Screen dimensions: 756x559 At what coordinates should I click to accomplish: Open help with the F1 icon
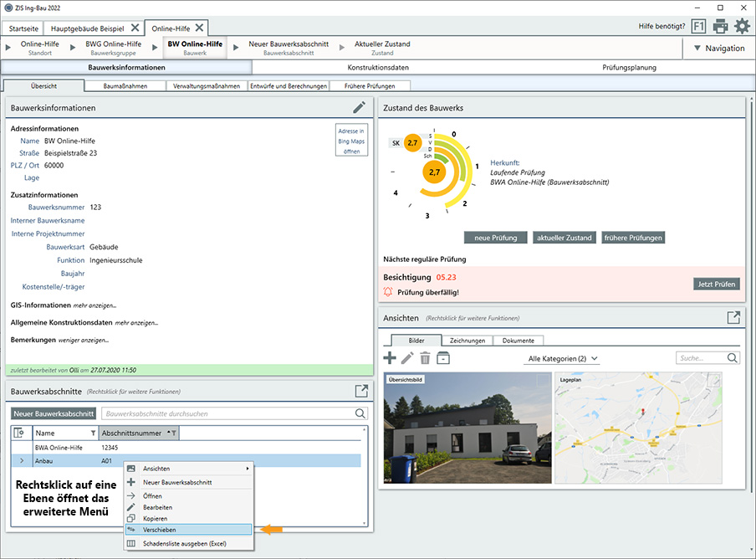(x=698, y=26)
